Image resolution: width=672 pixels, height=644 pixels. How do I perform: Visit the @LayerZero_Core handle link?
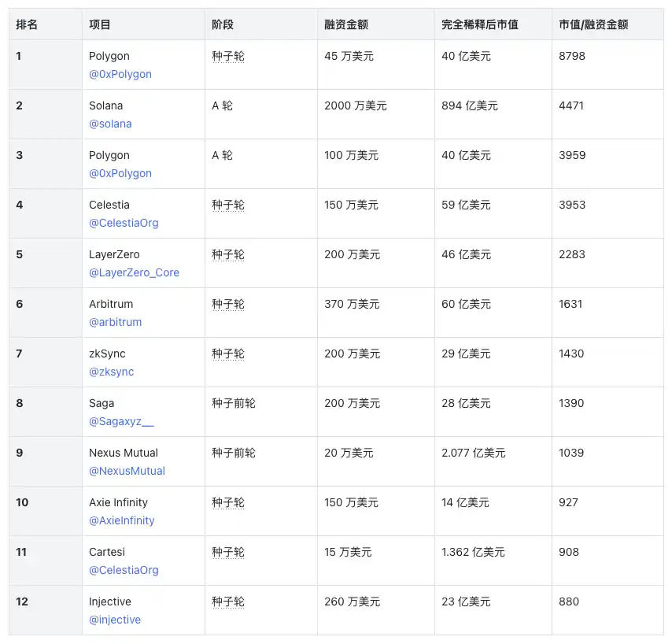point(134,272)
